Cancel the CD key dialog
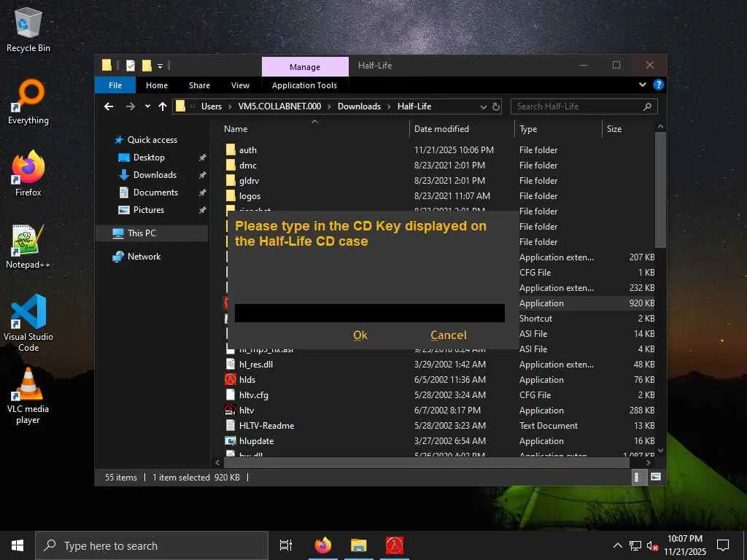 [449, 335]
